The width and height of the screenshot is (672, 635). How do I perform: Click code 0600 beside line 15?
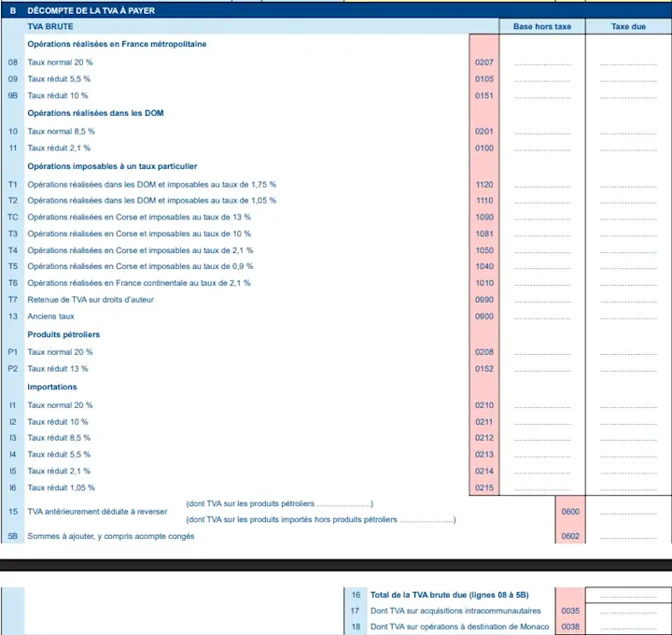click(570, 512)
